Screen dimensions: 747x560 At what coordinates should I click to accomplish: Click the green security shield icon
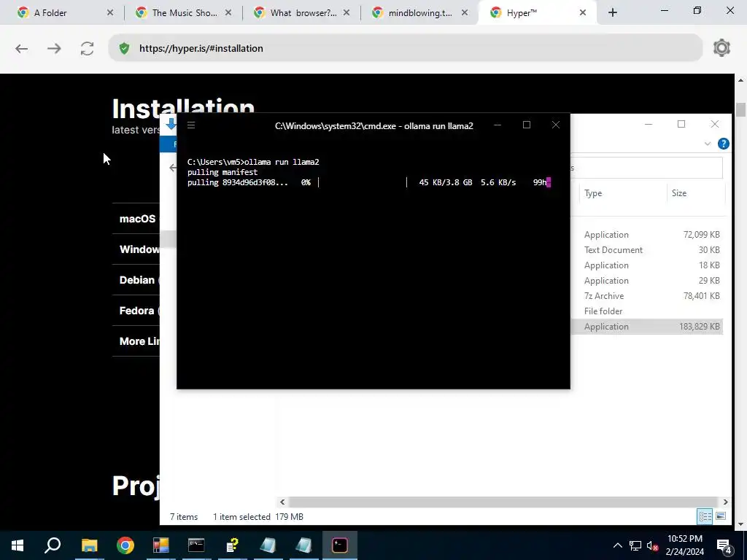click(124, 48)
